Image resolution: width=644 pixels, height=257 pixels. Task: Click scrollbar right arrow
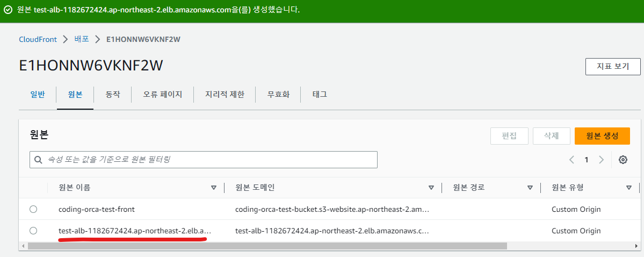tap(636, 246)
